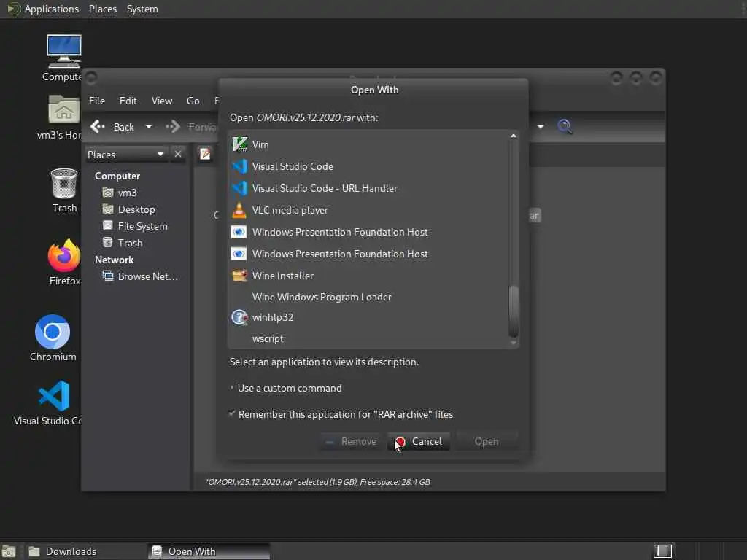Select VLC media player cone icon
This screenshot has height=560, width=747.
[239, 210]
